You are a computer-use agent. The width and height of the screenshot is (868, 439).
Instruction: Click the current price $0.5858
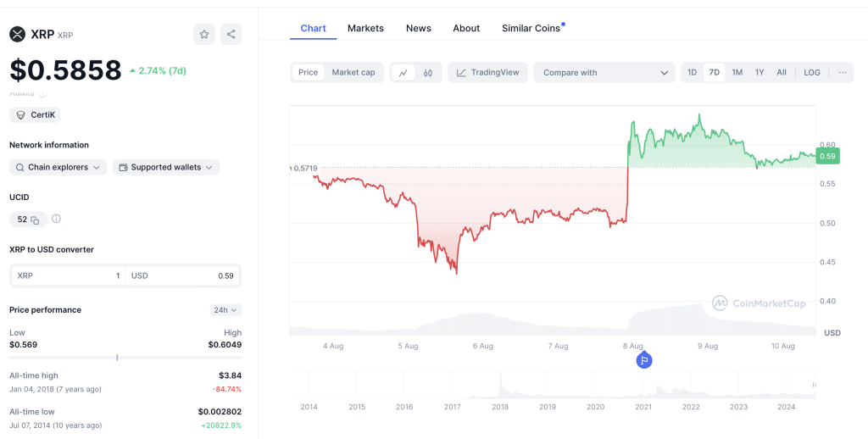65,70
